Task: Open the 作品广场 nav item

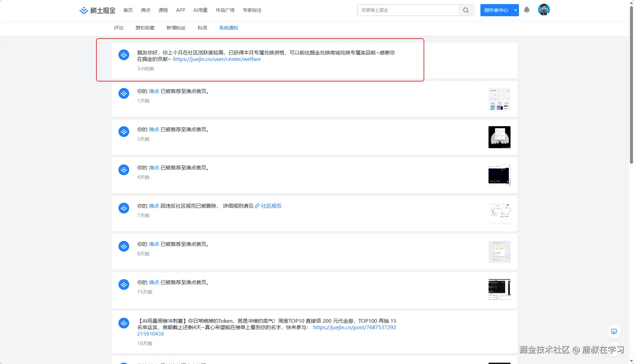Action: click(225, 10)
